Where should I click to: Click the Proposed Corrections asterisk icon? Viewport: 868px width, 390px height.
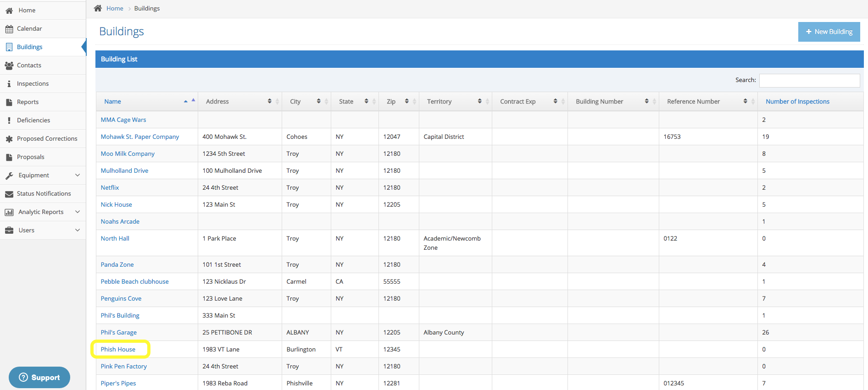[9, 139]
